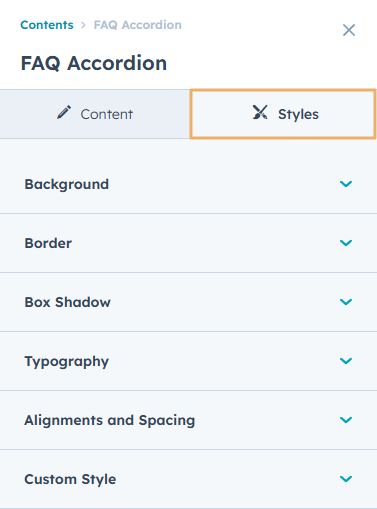Expand the Border section chevron
The image size is (377, 509).
(346, 243)
